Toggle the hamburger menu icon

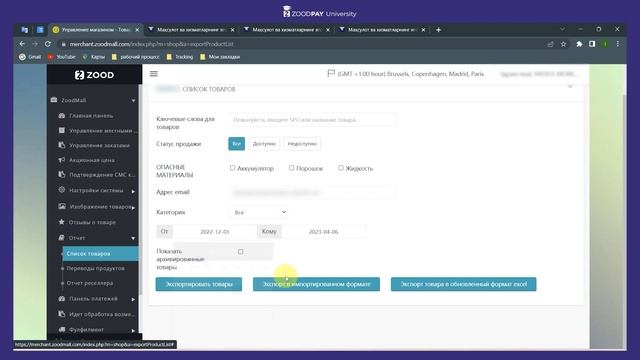coord(153,73)
